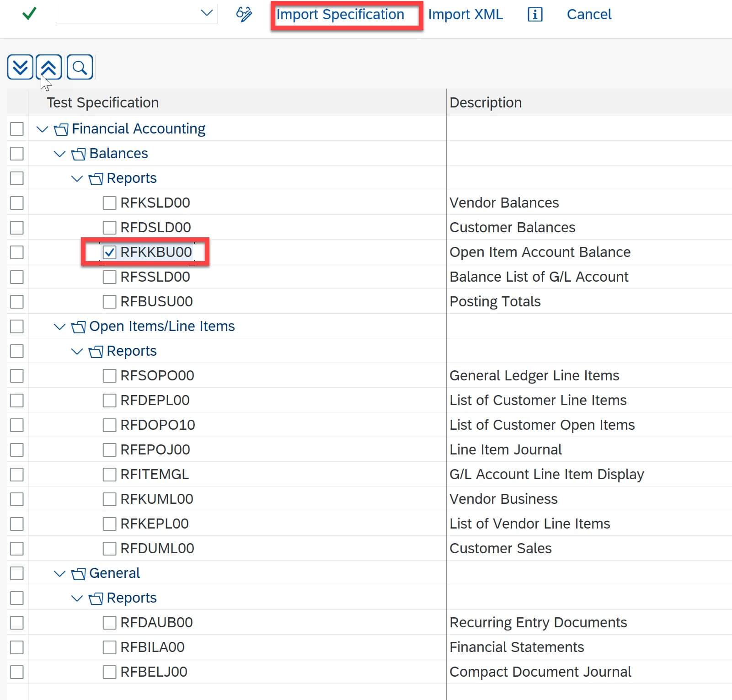Viewport: 732px width, 700px height.
Task: Check the RFKSLD00 Vendor Balances checkbox
Action: pos(109,202)
